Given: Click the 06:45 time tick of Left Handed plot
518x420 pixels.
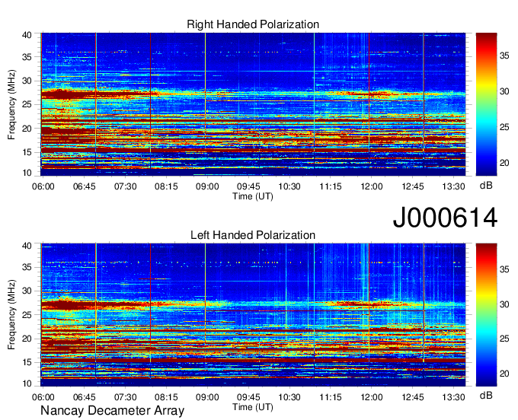Looking at the screenshot, I should pos(85,397).
